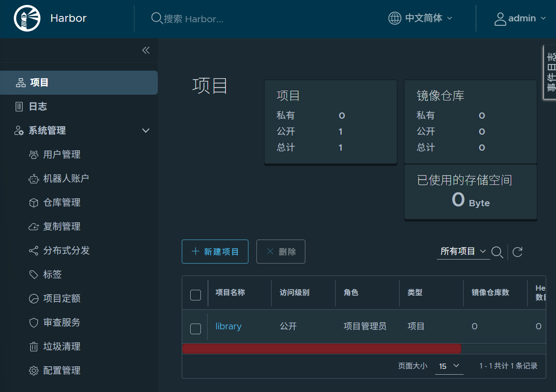Click the project list search magnifier icon
The height and width of the screenshot is (392, 556).
pyautogui.click(x=497, y=252)
